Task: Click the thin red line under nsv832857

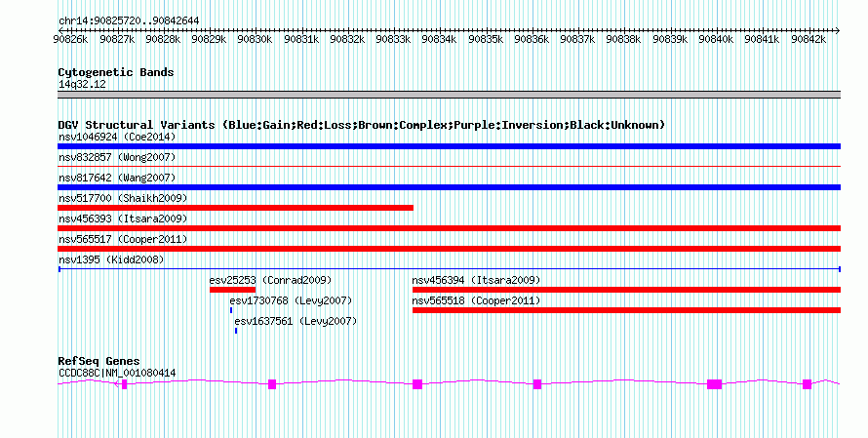Action: [449, 166]
